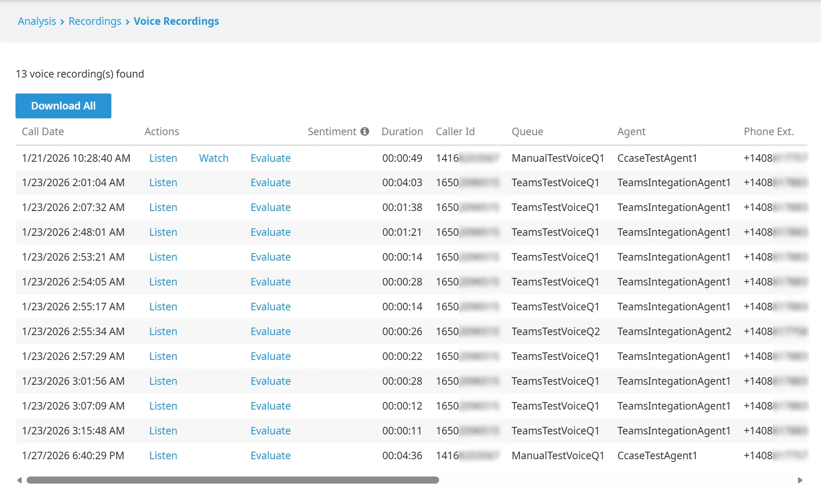This screenshot has height=504, width=821.
Task: Click the Caller Id column header
Action: [455, 132]
